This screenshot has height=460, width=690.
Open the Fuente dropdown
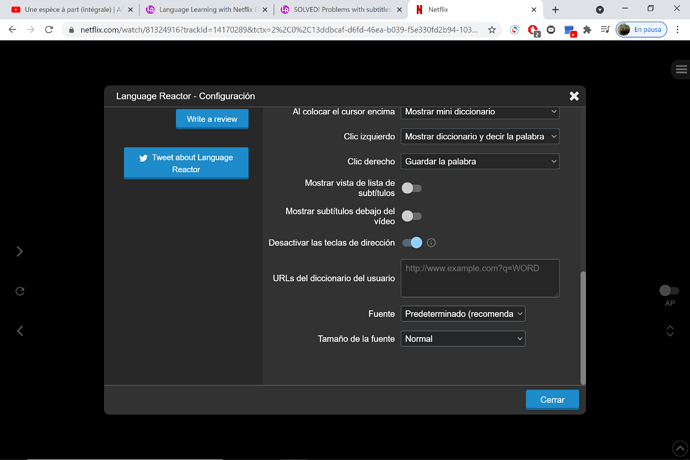click(462, 314)
